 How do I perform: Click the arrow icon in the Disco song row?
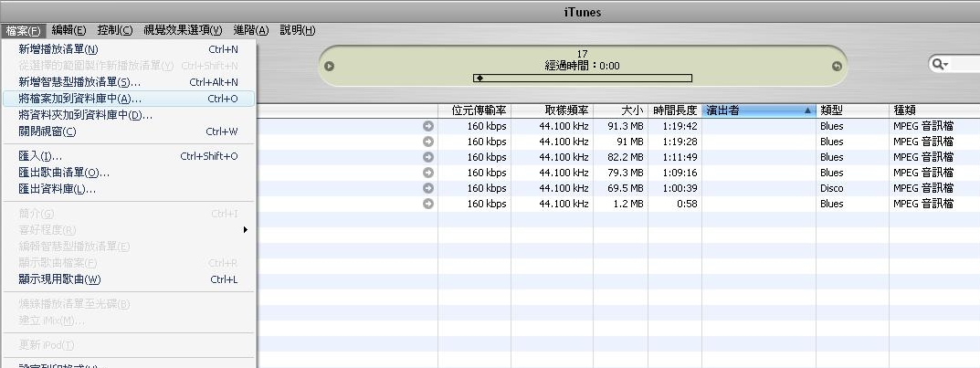tap(428, 188)
